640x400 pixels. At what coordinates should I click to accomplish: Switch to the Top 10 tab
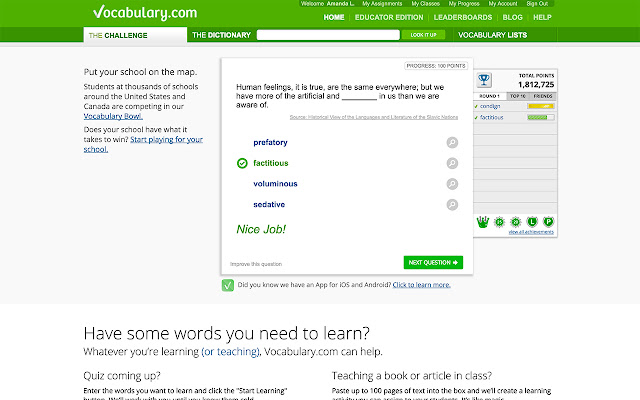point(518,96)
